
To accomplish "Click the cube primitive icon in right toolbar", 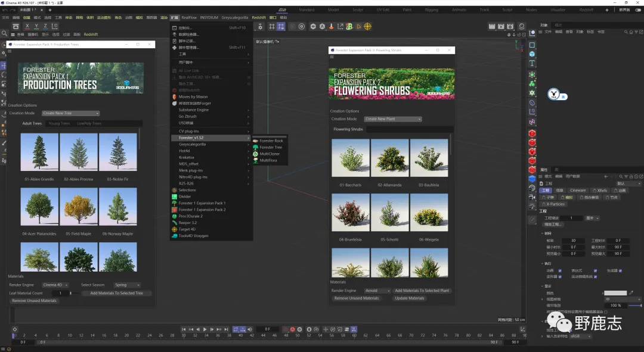I will pyautogui.click(x=532, y=54).
